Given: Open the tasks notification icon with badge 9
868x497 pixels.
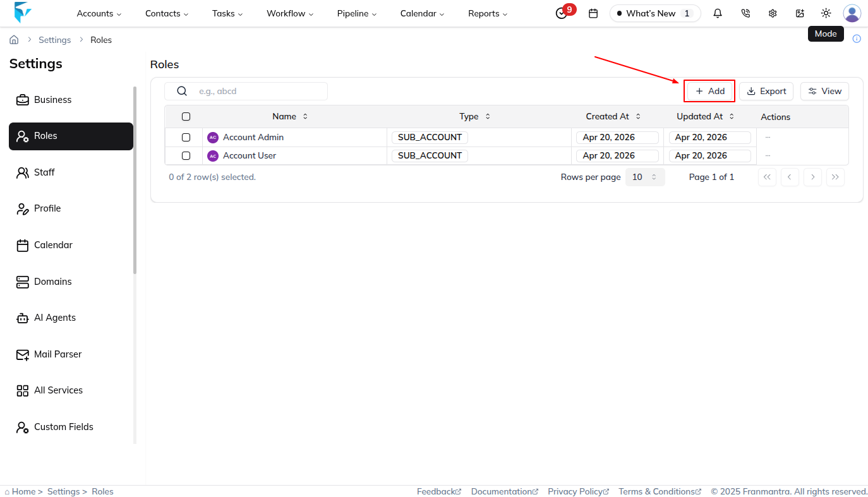Looking at the screenshot, I should coord(562,13).
